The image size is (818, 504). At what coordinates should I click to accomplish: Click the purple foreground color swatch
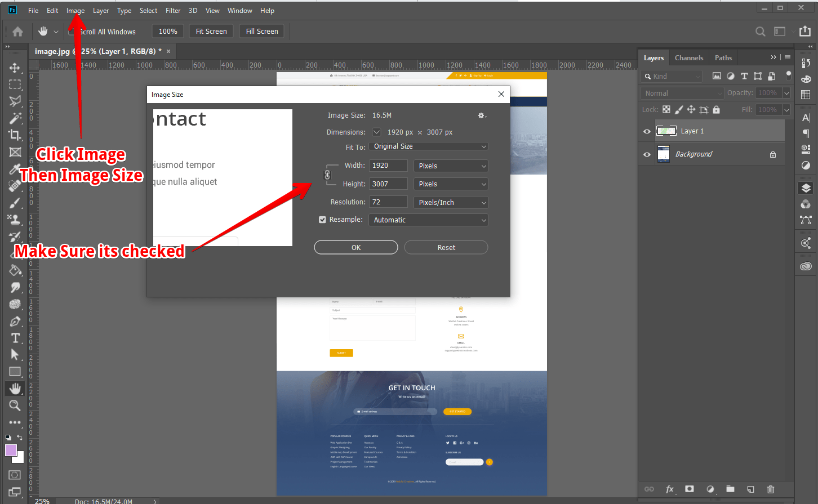(11, 450)
